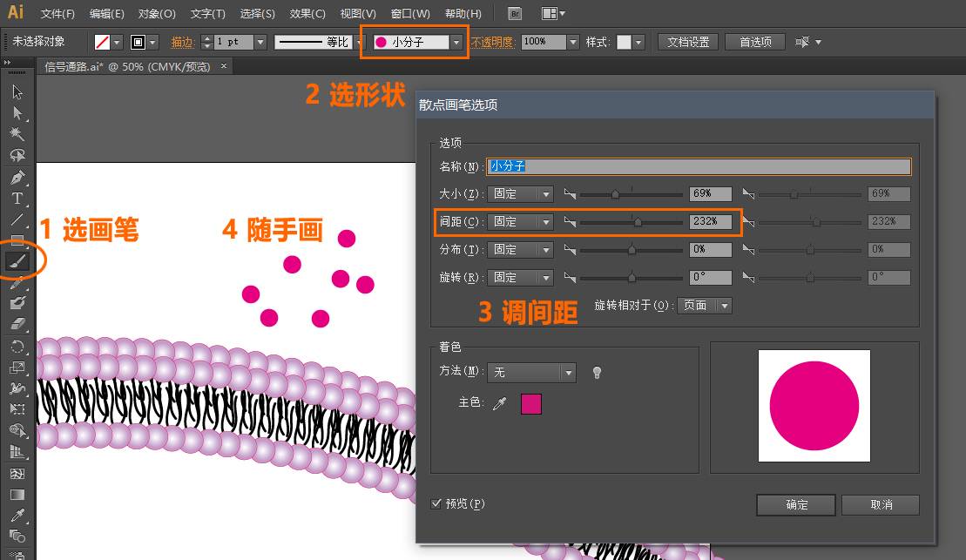Image resolution: width=966 pixels, height=560 pixels.
Task: Open the 对象(O) menu
Action: (x=157, y=14)
